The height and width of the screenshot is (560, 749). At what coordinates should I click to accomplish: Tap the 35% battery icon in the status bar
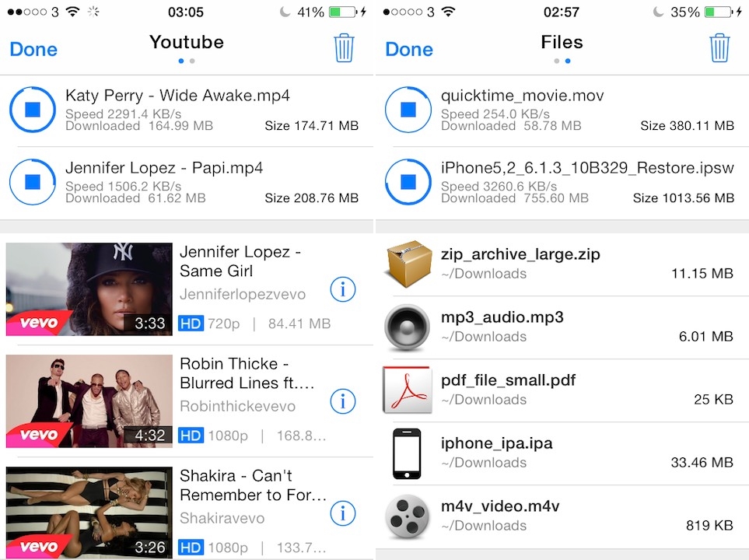click(717, 12)
